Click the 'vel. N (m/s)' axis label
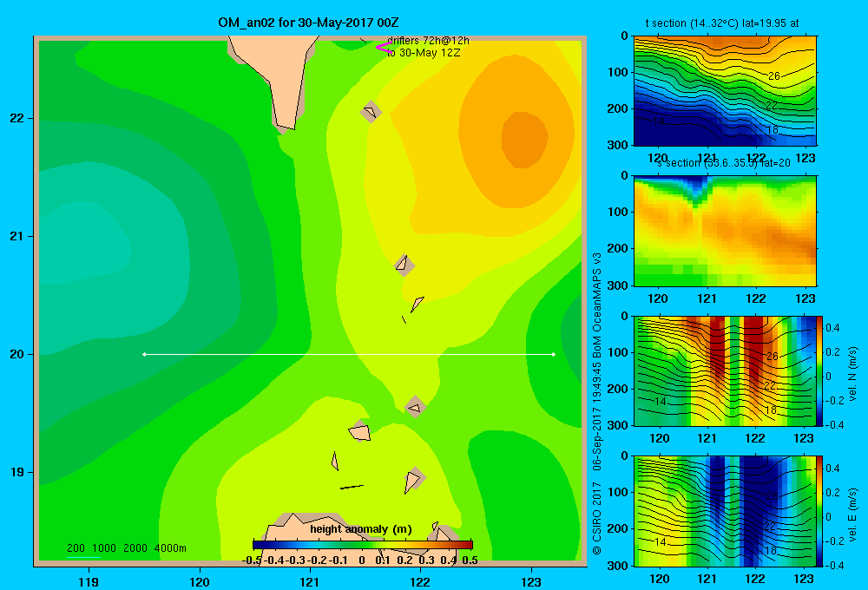This screenshot has width=868, height=590. tap(852, 373)
